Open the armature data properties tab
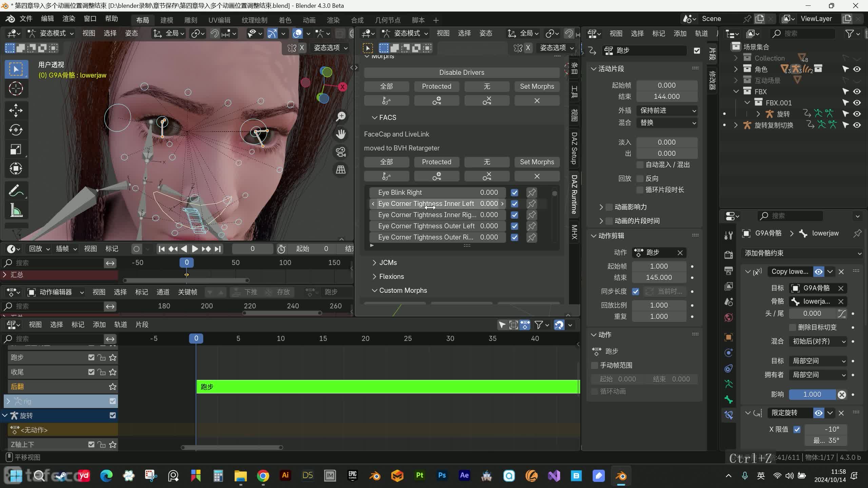 pos(729,384)
